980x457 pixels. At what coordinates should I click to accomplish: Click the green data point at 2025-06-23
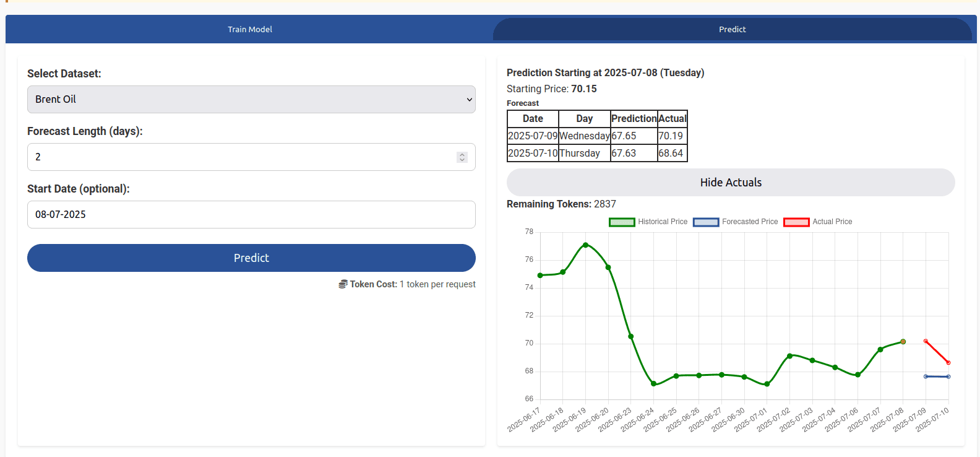coord(631,336)
